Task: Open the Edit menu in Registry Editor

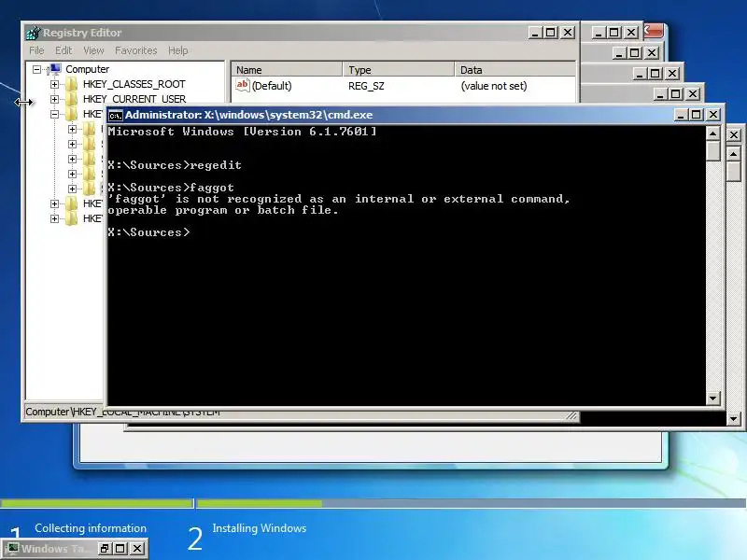Action: click(63, 50)
